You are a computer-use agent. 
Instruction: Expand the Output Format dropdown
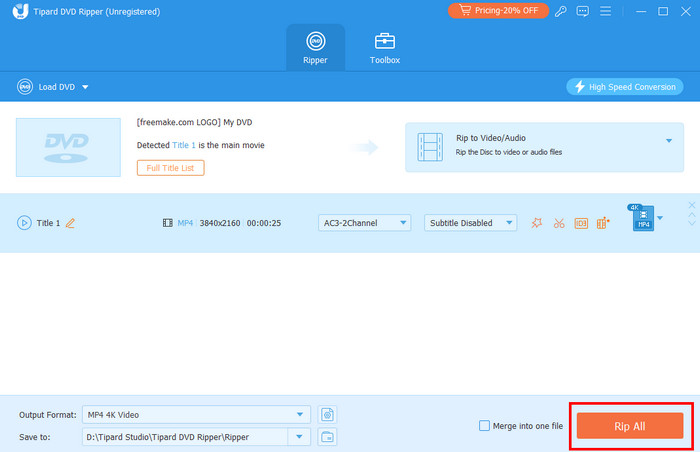[301, 386]
